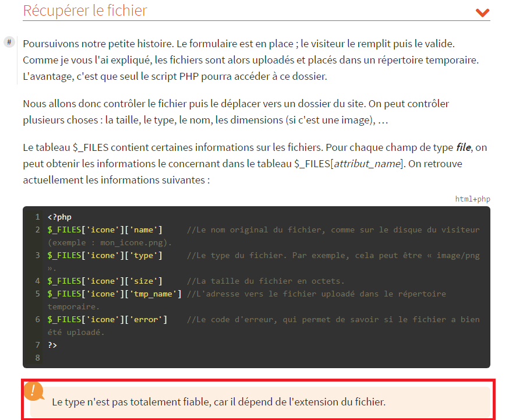Click line number 7 beside the closing PHP tag

click(x=37, y=345)
